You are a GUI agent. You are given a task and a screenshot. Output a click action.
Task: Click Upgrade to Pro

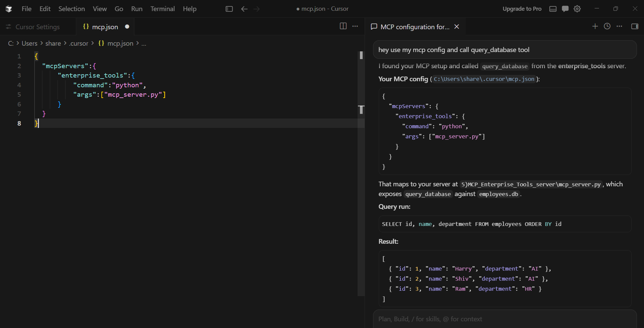522,9
